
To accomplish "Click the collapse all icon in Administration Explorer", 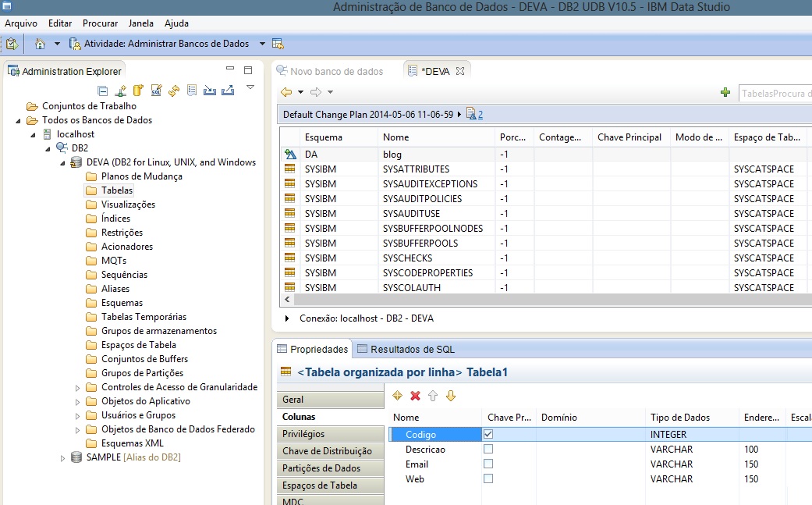I will (102, 91).
